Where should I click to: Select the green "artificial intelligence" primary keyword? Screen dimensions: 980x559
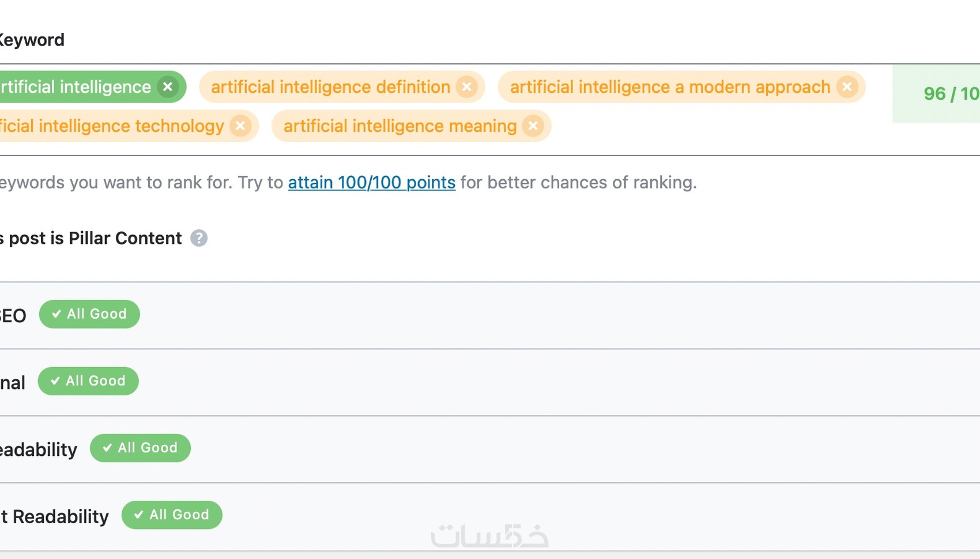[x=76, y=87]
